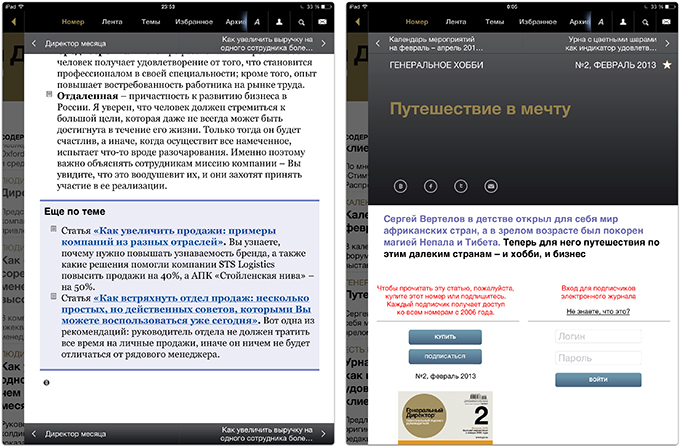This screenshot has height=447, width=680.
Task: Go to next article Урна с цветными шарами
Action: pos(617,43)
